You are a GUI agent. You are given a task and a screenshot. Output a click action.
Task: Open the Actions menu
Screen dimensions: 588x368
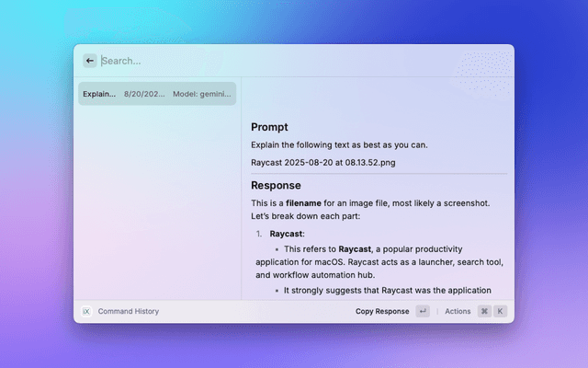tap(458, 311)
